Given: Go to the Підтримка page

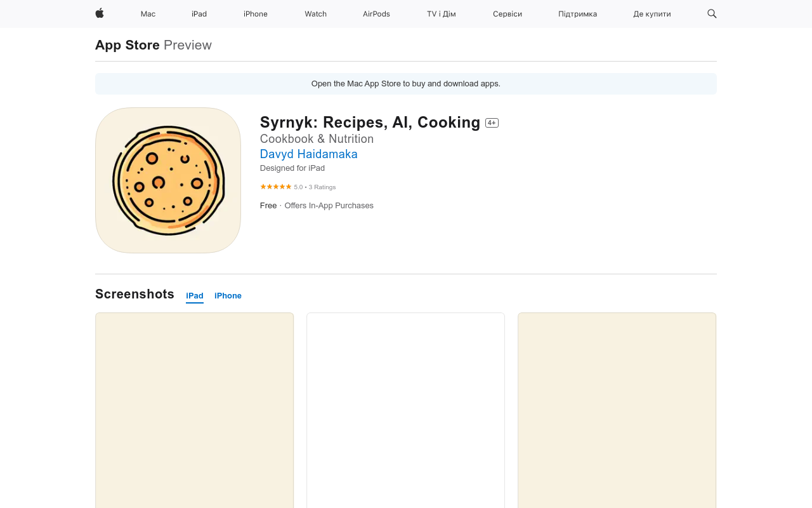Looking at the screenshot, I should [x=577, y=14].
